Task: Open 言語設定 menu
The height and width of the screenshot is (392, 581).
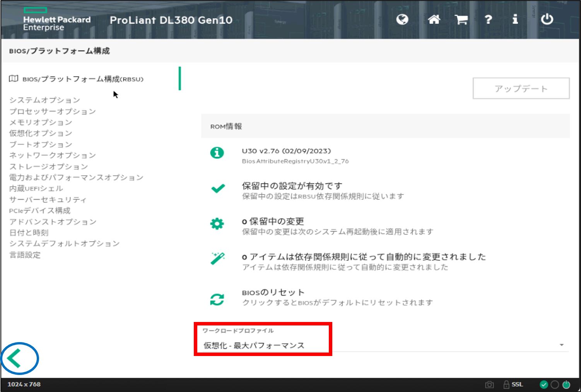Action: tap(25, 255)
